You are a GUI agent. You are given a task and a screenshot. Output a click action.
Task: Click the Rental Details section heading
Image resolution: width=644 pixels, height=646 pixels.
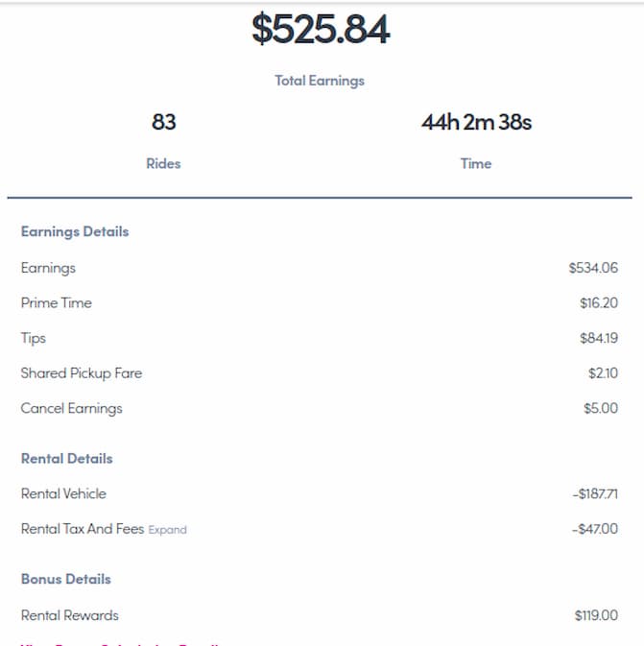[67, 459]
